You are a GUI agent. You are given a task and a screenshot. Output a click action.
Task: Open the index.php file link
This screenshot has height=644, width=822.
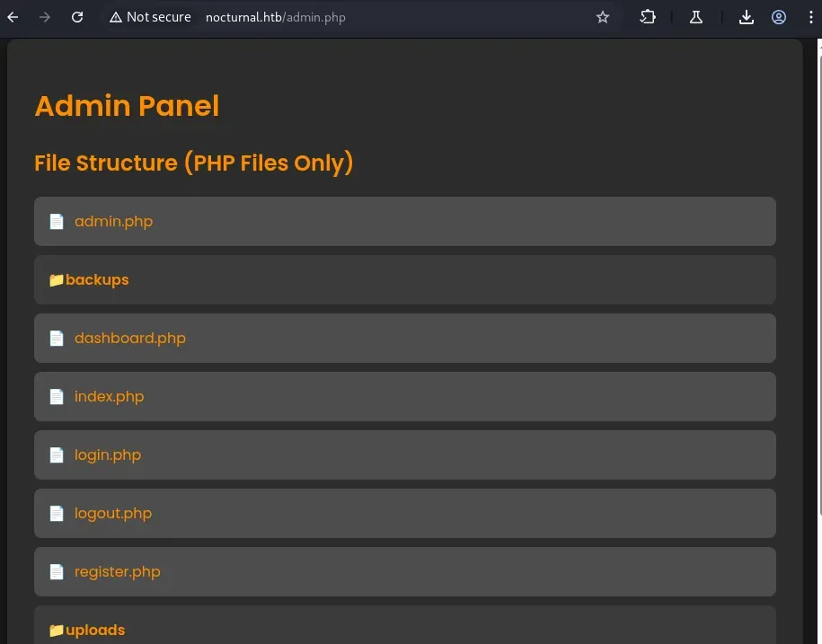pos(109,396)
